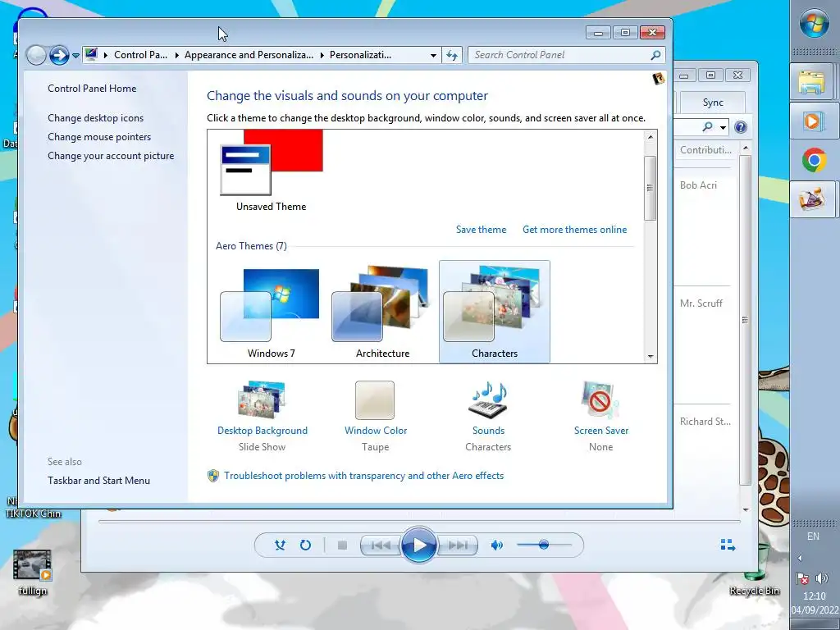Screen dimensions: 840x630
Task: Click the Media Player volume slider
Action: tap(545, 546)
